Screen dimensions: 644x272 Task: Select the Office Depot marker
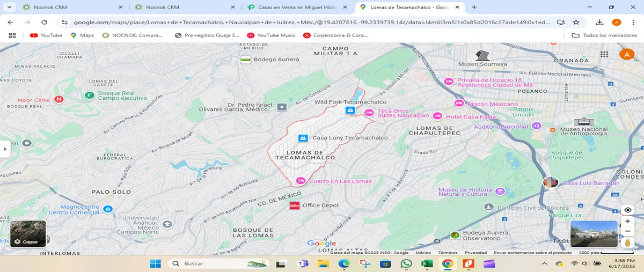click(x=294, y=205)
